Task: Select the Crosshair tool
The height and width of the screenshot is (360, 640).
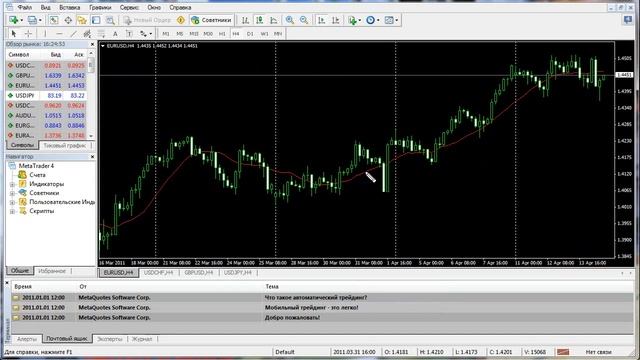Action: point(28,33)
